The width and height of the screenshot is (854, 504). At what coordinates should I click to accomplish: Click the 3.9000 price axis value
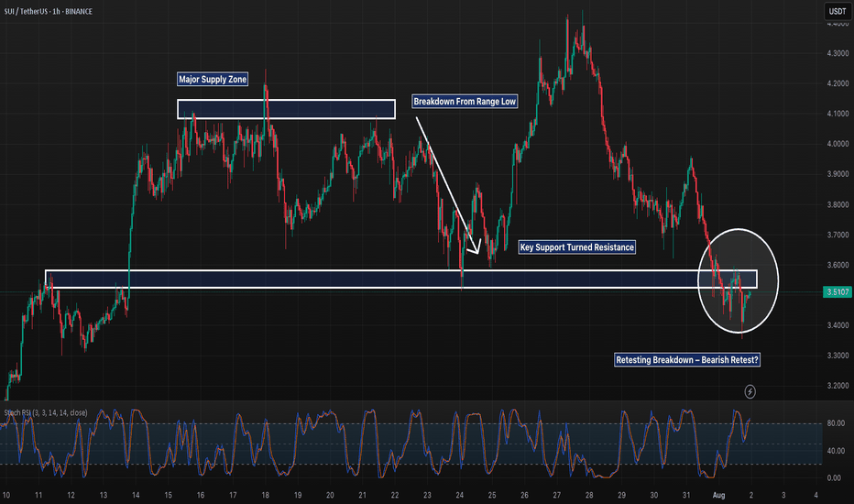(838, 174)
